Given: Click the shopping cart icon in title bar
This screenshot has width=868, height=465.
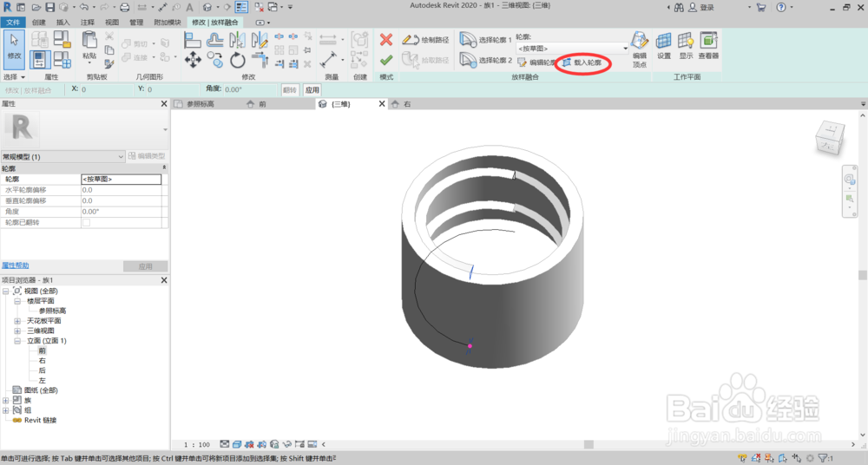Looking at the screenshot, I should (x=760, y=7).
